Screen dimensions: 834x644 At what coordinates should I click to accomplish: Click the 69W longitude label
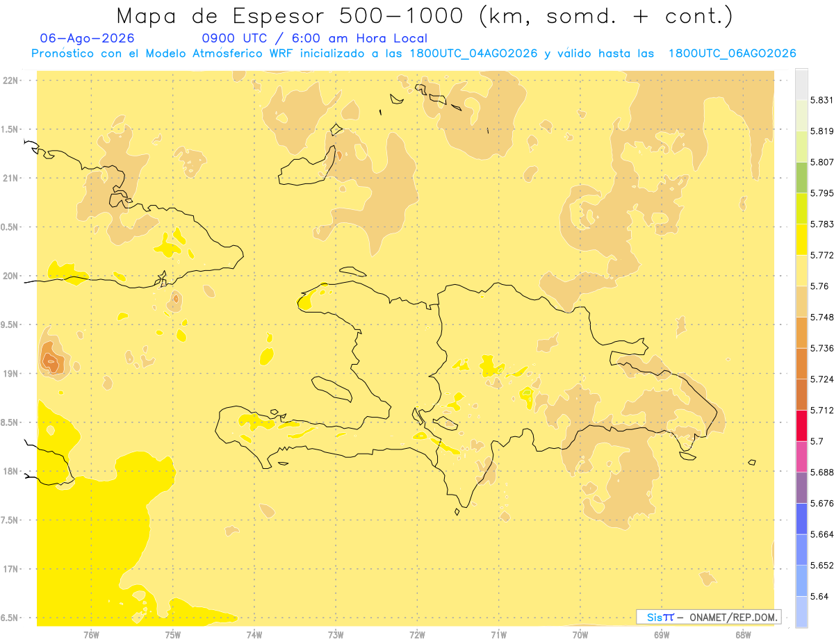click(662, 635)
